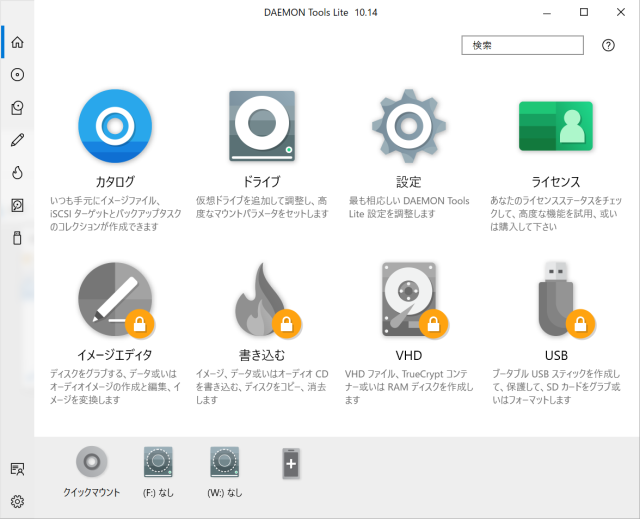The image size is (640, 519).
Task: Open the ライセンス green card icon
Action: [x=556, y=126]
